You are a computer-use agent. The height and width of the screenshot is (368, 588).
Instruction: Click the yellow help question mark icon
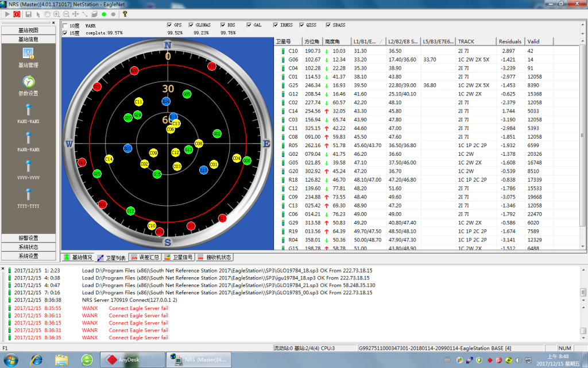[125, 14]
